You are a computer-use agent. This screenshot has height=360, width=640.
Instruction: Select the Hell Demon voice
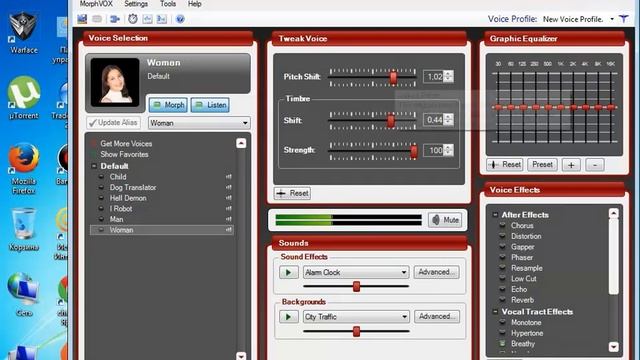click(128, 198)
